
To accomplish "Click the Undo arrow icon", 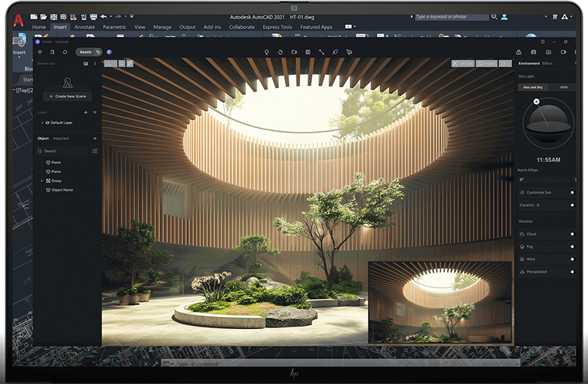I will coord(103,16).
